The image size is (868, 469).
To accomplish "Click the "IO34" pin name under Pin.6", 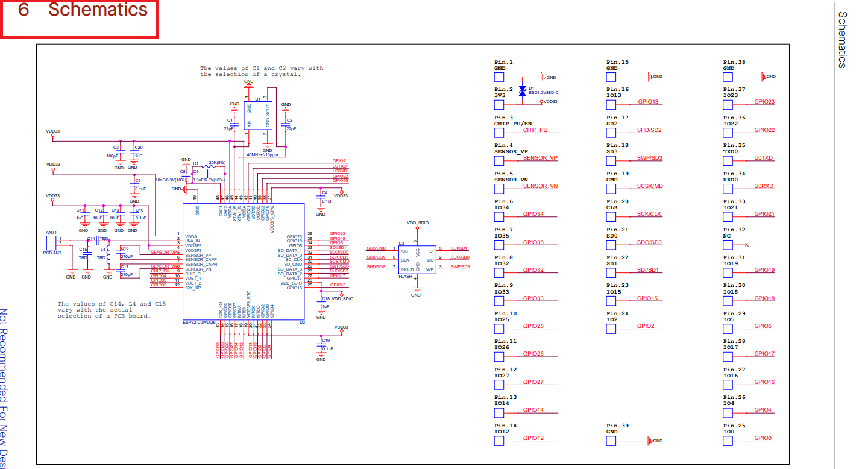I will point(502,207).
